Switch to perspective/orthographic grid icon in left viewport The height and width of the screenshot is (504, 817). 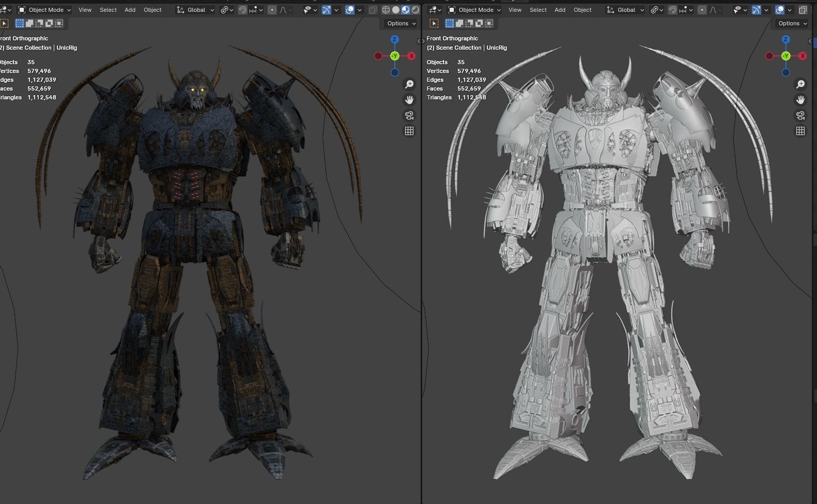tap(409, 131)
